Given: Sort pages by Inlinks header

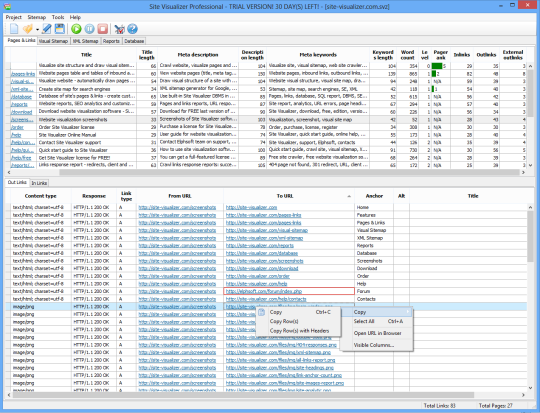Looking at the screenshot, I should pyautogui.click(x=461, y=55).
